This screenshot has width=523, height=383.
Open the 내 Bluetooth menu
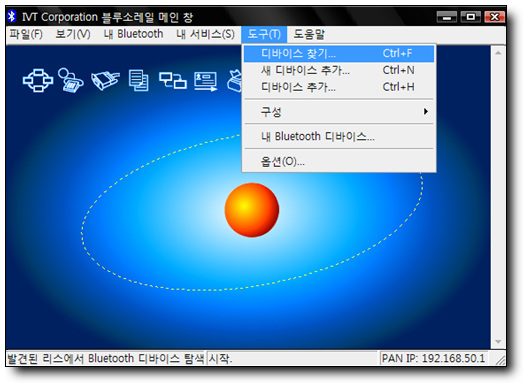coord(133,34)
